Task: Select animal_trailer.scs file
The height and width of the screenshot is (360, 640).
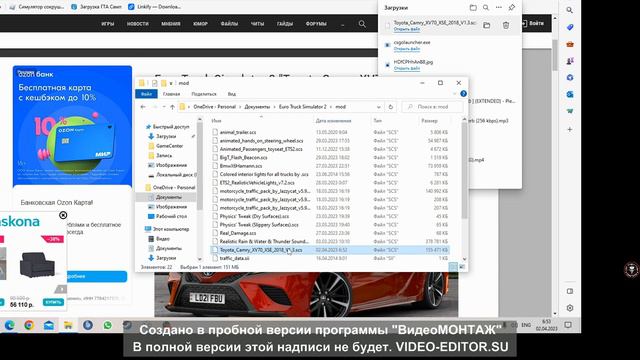Action: 238,132
